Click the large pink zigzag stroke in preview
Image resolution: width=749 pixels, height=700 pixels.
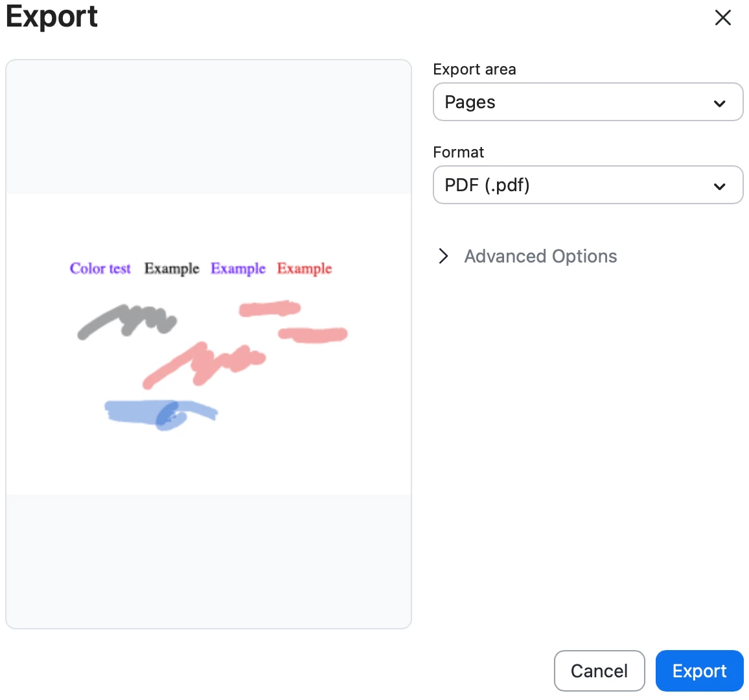tap(203, 364)
